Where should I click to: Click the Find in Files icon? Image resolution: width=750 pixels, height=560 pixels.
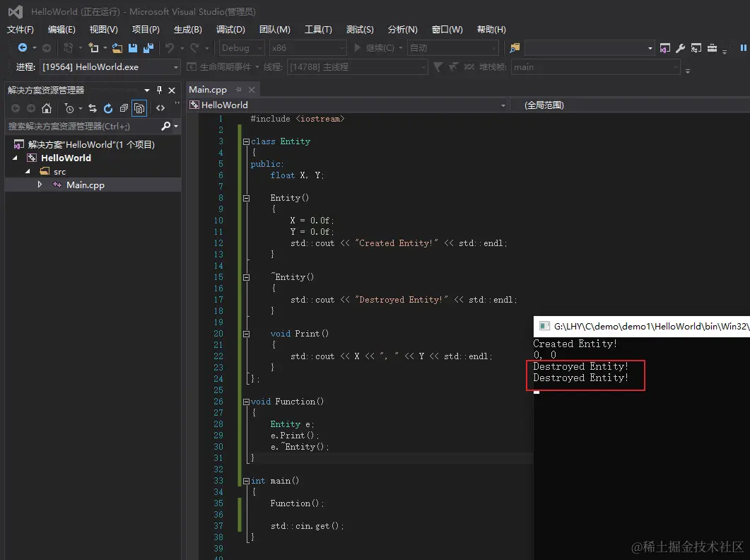[x=515, y=48]
